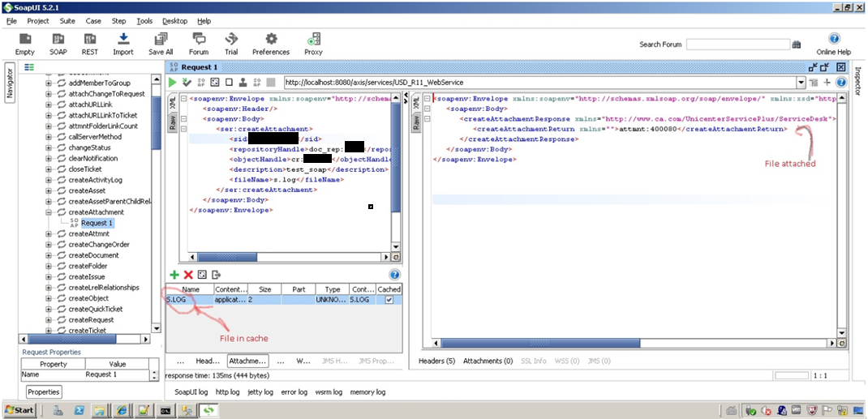Screen dimensions: 868x419
Task: Toggle Cached checkbox for S.LOG attachment
Action: (390, 300)
